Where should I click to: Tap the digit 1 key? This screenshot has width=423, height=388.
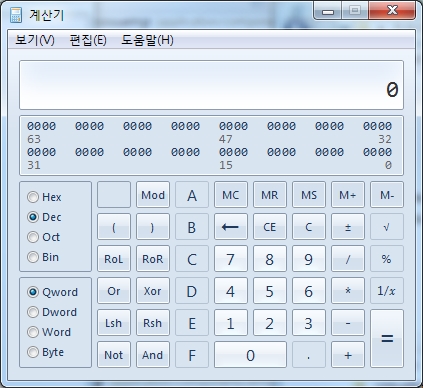231,323
